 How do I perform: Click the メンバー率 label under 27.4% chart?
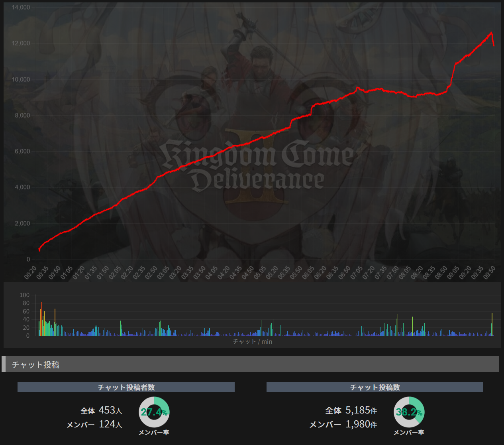[x=154, y=433]
